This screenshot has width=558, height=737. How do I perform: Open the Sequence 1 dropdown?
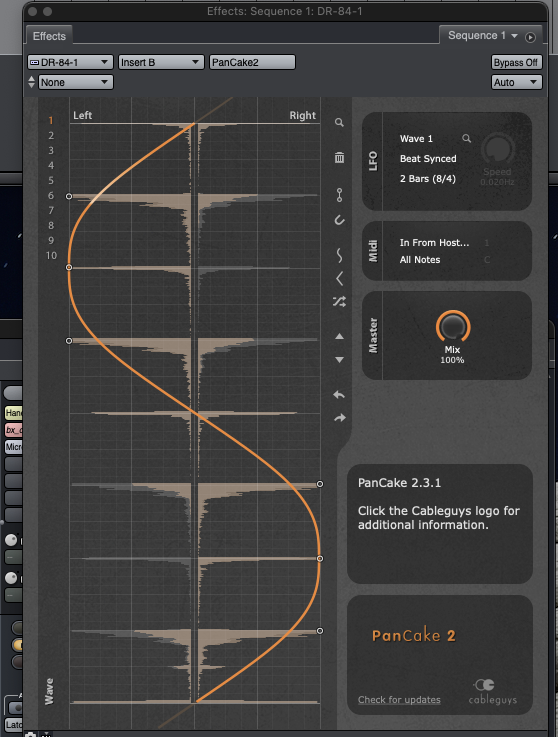click(x=482, y=36)
